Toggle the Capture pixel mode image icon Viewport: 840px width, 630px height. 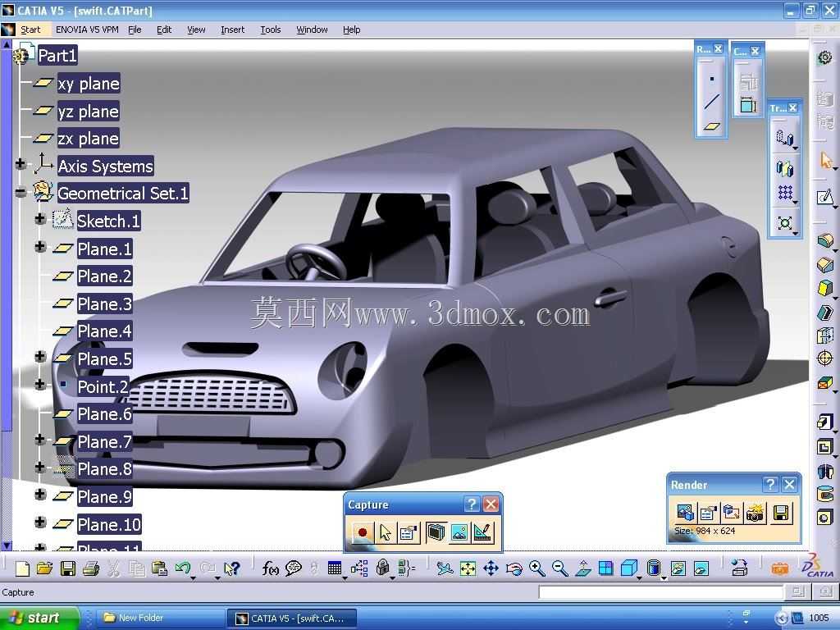coord(459,532)
